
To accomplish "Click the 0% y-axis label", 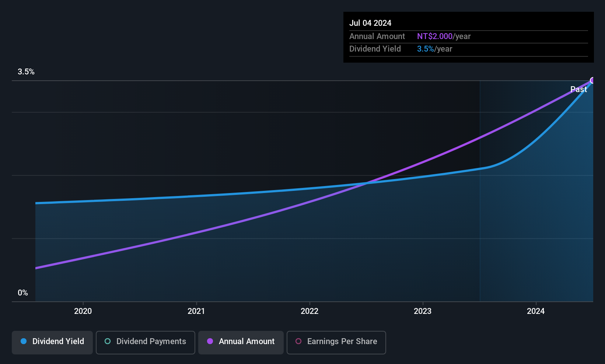I will point(23,293).
